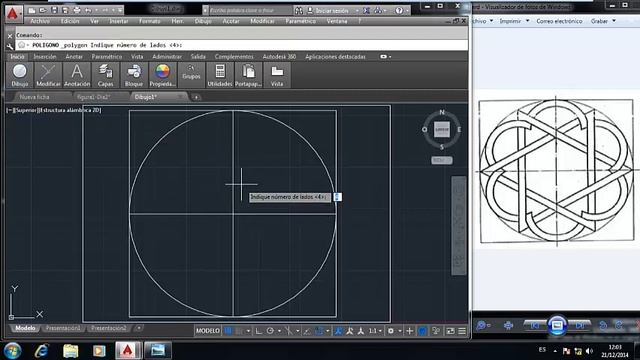Expand the quick access toolbar customize arrow
The height and width of the screenshot is (360, 640).
[x=120, y=10]
